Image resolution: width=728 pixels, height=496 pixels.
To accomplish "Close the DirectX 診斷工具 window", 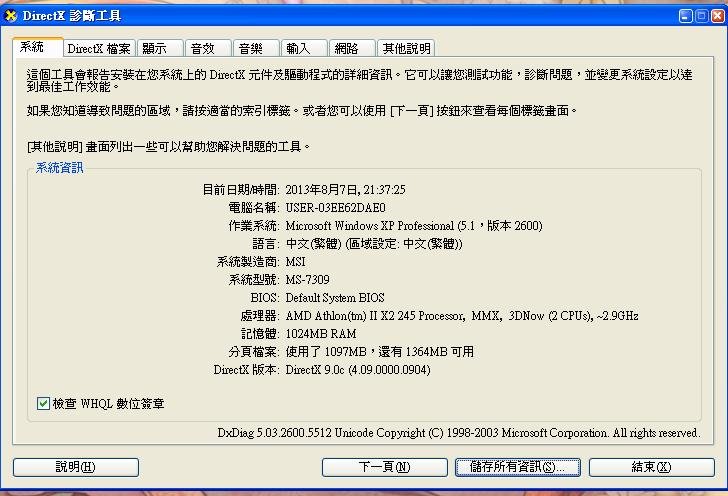I will tap(718, 16).
